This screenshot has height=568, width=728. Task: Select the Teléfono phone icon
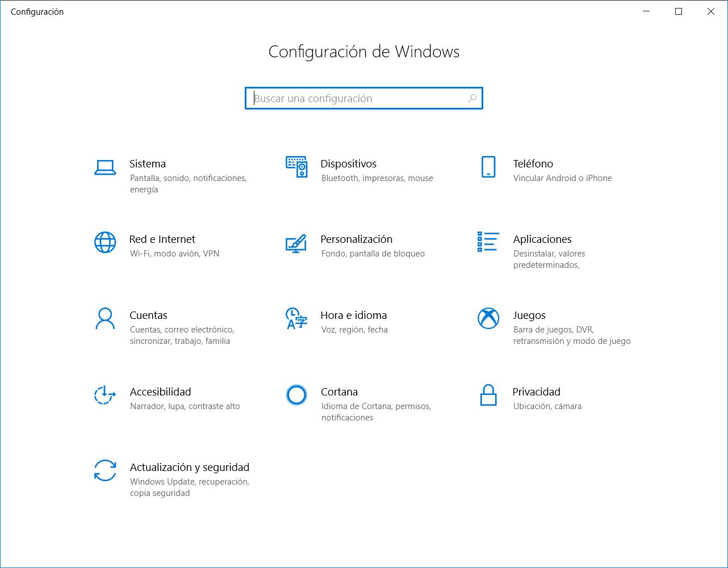pos(488,167)
